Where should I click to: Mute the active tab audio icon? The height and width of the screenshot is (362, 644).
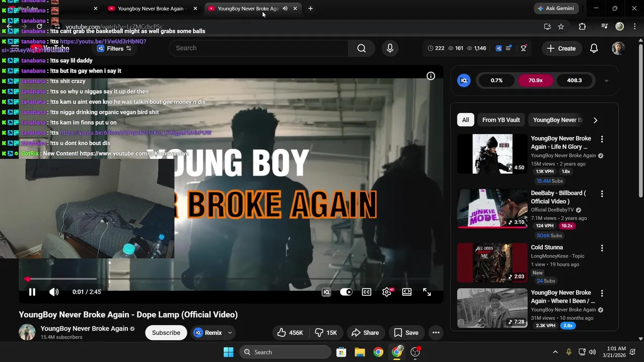pyautogui.click(x=285, y=9)
